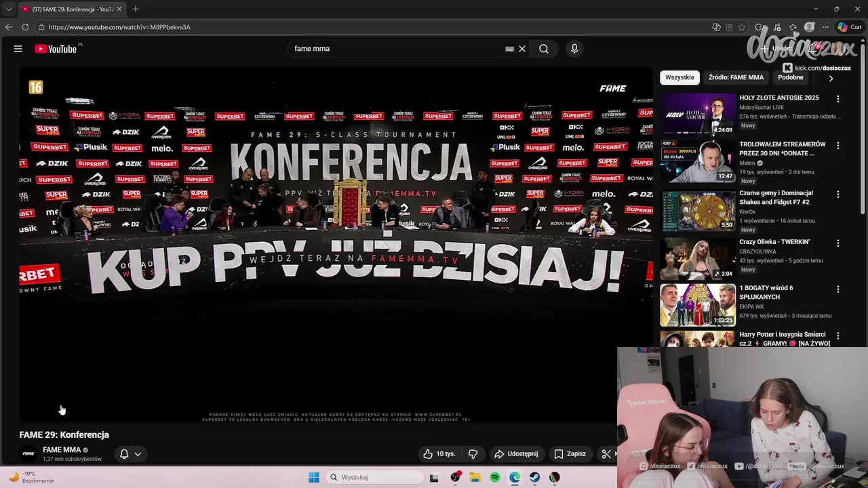Click the magnifier search button
The height and width of the screenshot is (488, 868).
[544, 49]
